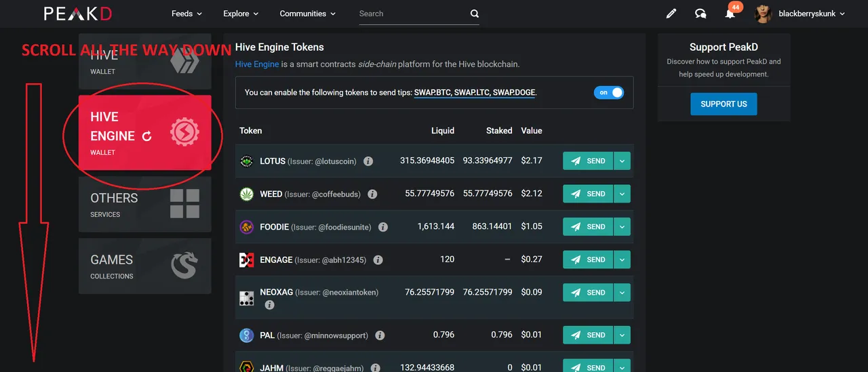The image size is (868, 372).
Task: Open the chat messages icon
Action: tap(701, 14)
